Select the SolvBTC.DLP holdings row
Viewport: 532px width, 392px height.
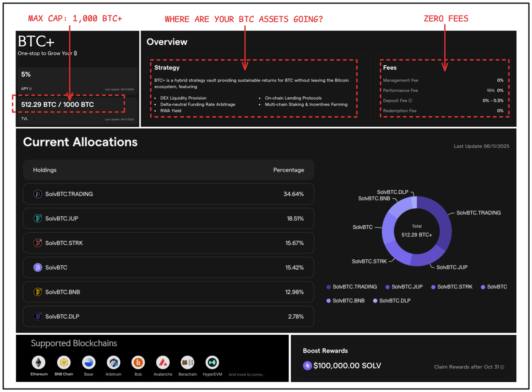[168, 317]
